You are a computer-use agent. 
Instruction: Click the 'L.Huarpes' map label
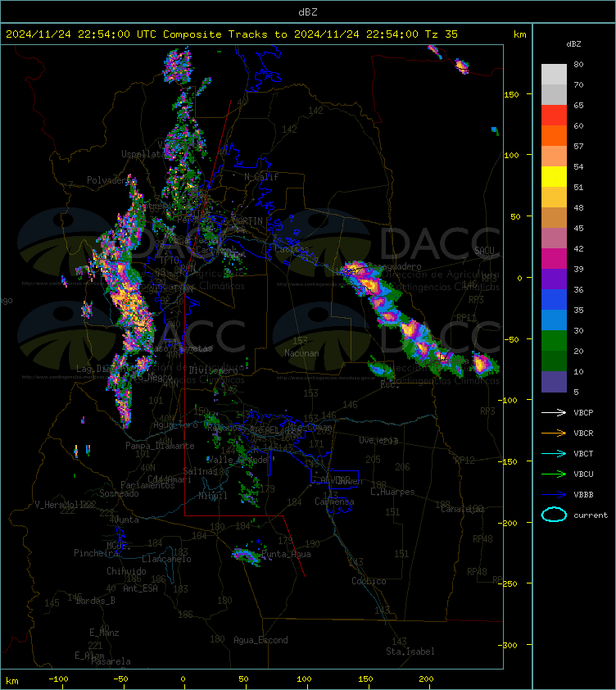pos(392,492)
